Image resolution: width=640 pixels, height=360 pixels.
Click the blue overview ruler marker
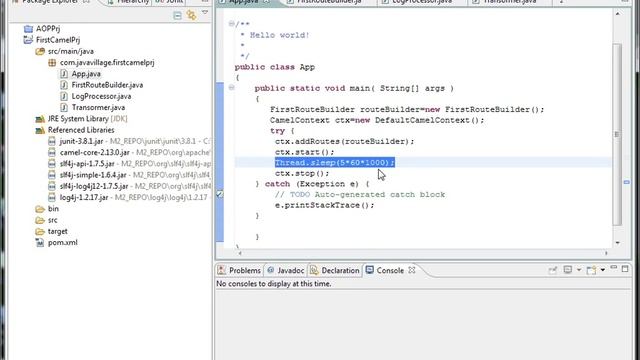click(627, 182)
